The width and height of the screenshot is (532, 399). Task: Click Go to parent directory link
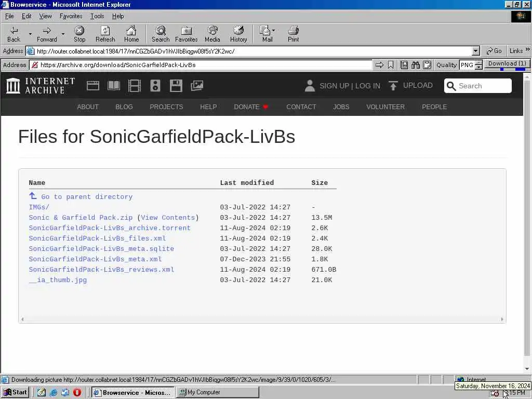tap(87, 196)
